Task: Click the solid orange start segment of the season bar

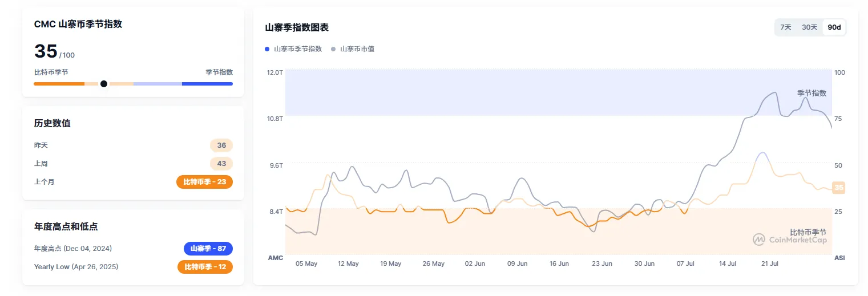Action: [x=59, y=84]
